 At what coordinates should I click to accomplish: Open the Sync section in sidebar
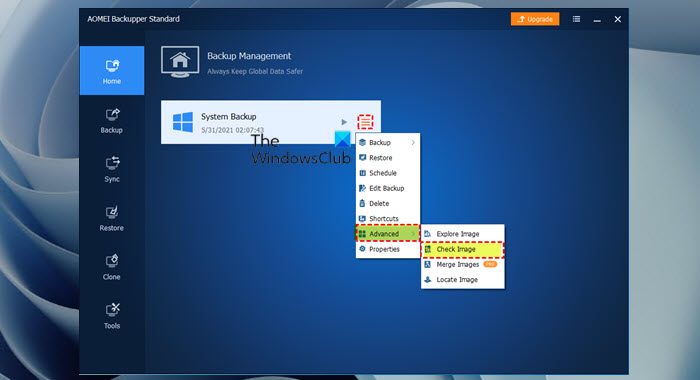pyautogui.click(x=112, y=169)
